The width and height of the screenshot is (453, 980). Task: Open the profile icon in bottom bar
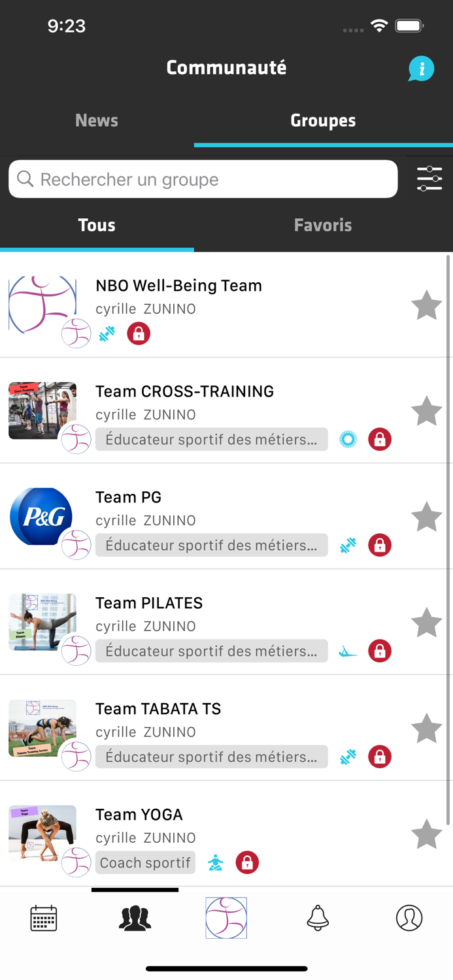tap(409, 918)
